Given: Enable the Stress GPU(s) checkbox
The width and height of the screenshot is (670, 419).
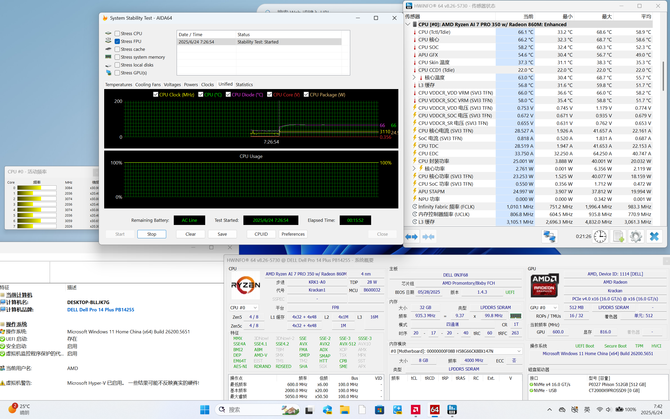Looking at the screenshot, I should tap(117, 73).
